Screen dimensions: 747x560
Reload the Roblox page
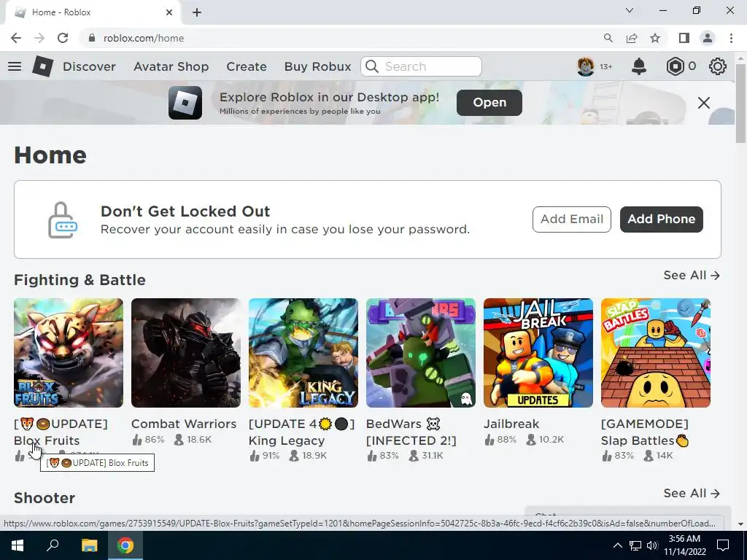[63, 38]
